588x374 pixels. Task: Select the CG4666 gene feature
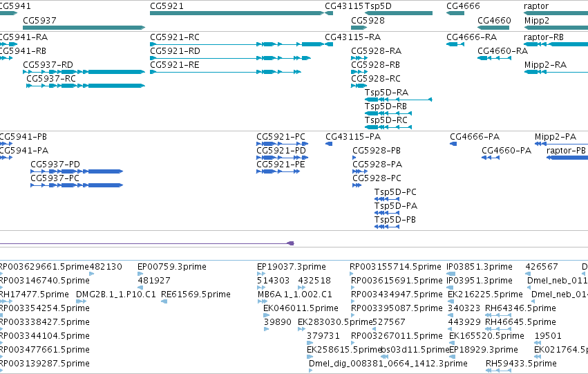click(455, 13)
